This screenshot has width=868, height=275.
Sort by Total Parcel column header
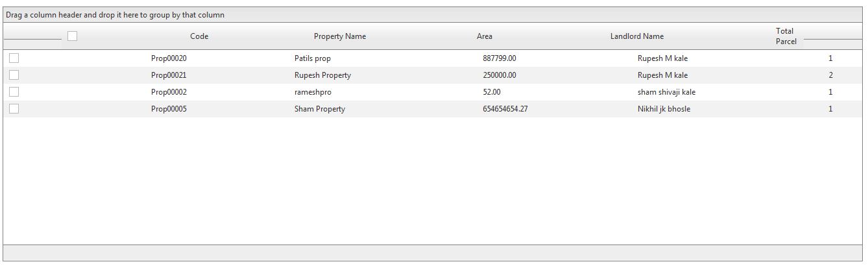(786, 36)
